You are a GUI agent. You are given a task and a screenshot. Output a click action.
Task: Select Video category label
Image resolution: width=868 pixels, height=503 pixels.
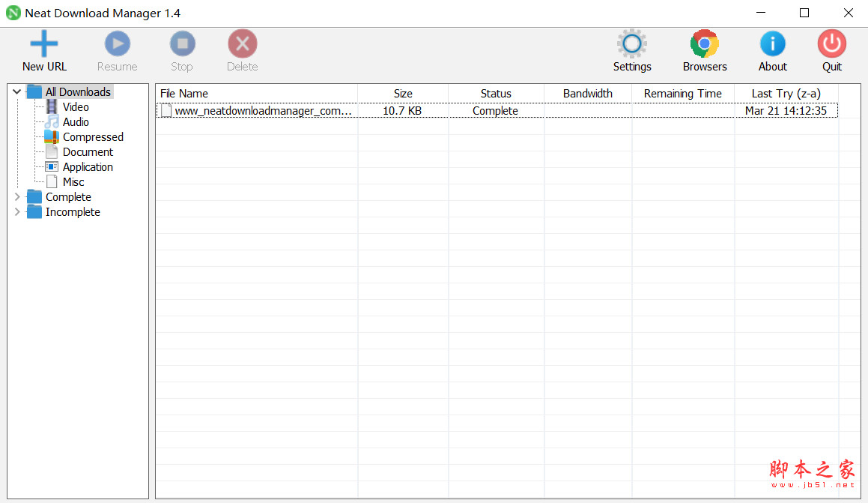[76, 107]
